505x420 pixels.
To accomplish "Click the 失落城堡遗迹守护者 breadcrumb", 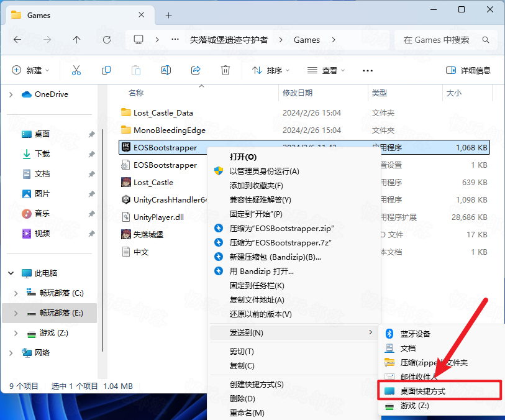I will point(229,40).
